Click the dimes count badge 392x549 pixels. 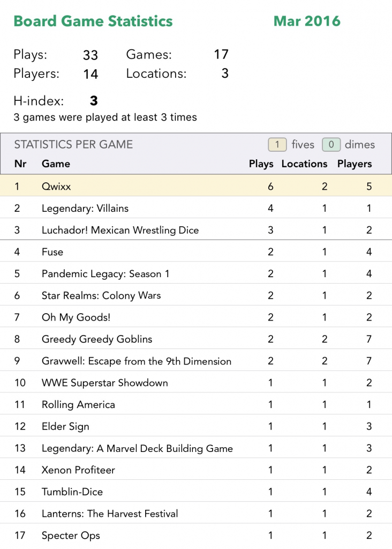(331, 145)
